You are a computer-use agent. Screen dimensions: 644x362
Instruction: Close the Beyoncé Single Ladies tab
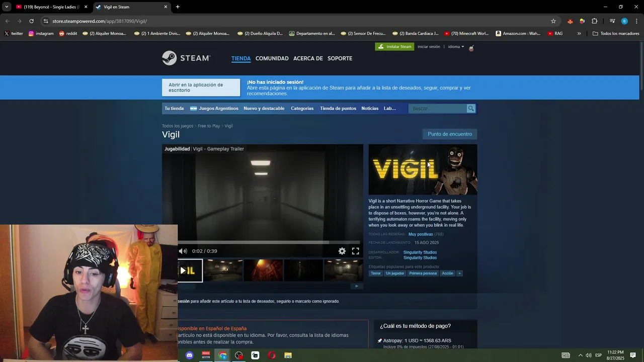click(86, 7)
